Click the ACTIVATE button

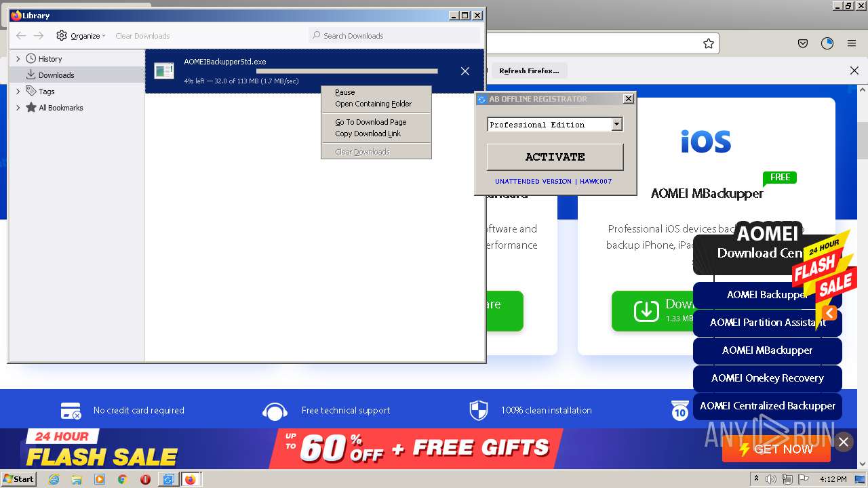[555, 157]
